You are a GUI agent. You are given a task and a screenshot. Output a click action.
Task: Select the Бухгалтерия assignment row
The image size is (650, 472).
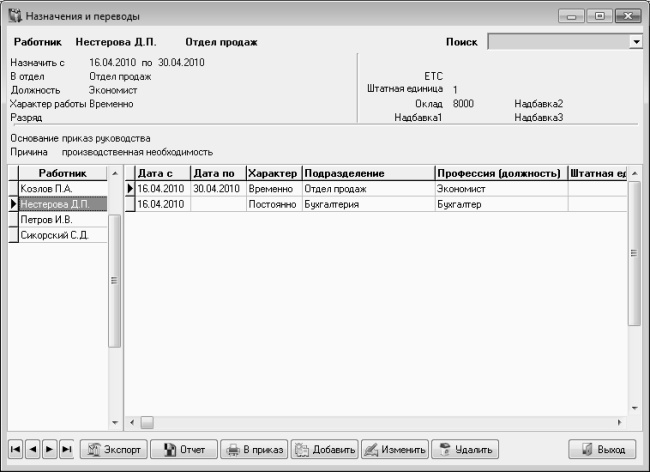click(367, 204)
